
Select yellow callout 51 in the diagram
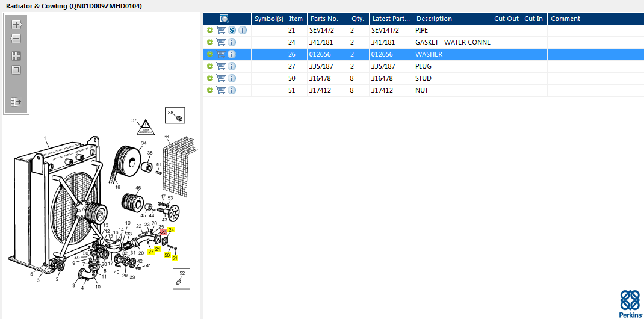(175, 258)
